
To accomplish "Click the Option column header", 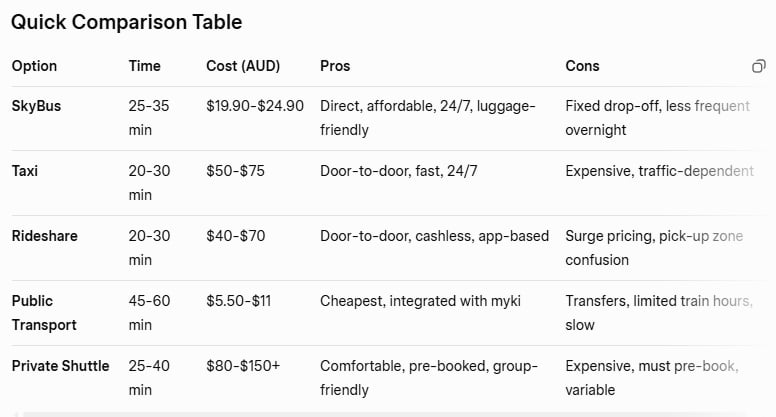I will tap(34, 66).
